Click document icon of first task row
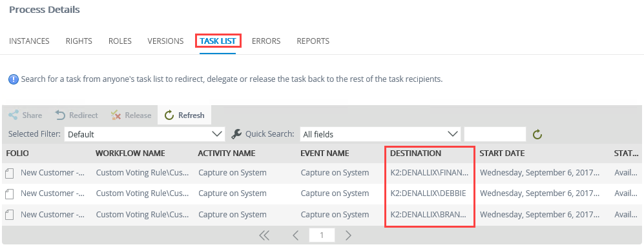Viewport: 644px width, 247px height. pos(10,173)
